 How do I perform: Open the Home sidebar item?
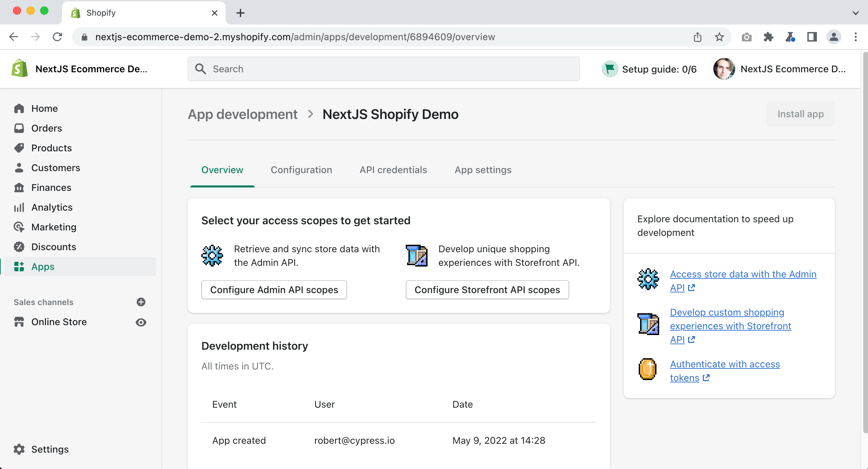80,108
